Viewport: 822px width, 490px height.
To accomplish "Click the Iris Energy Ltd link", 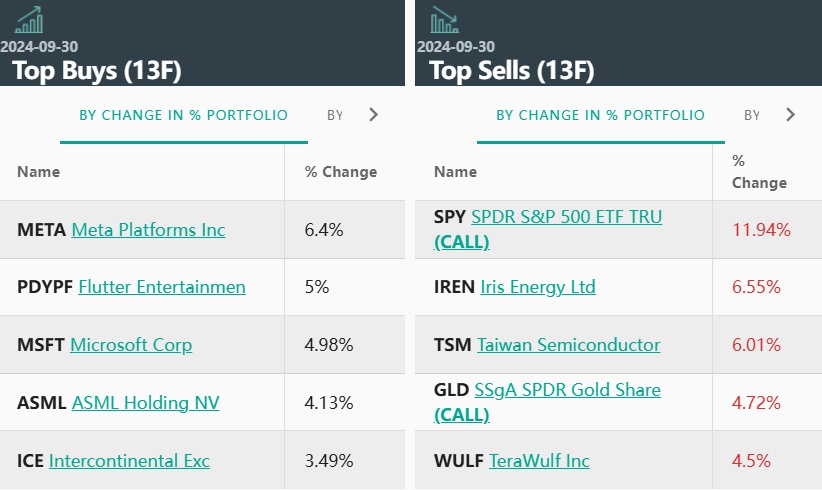I will pyautogui.click(x=537, y=287).
